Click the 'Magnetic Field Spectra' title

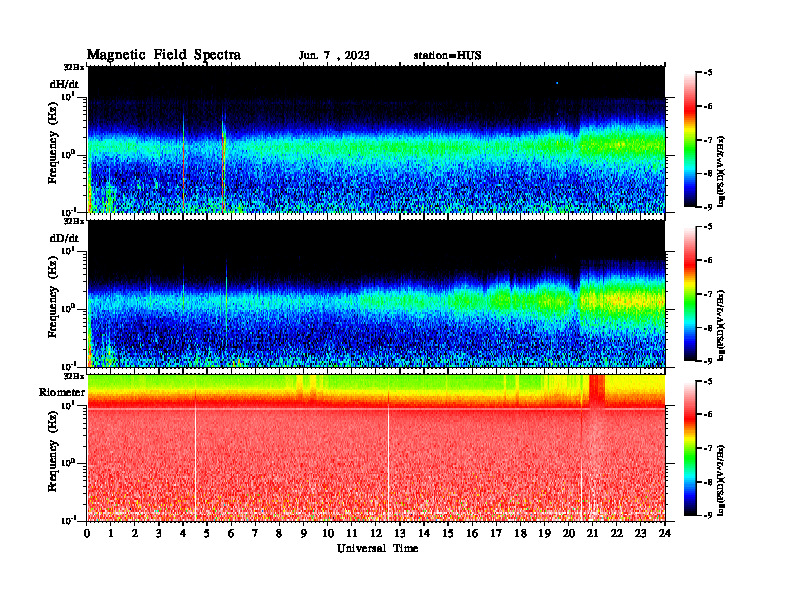click(x=164, y=55)
